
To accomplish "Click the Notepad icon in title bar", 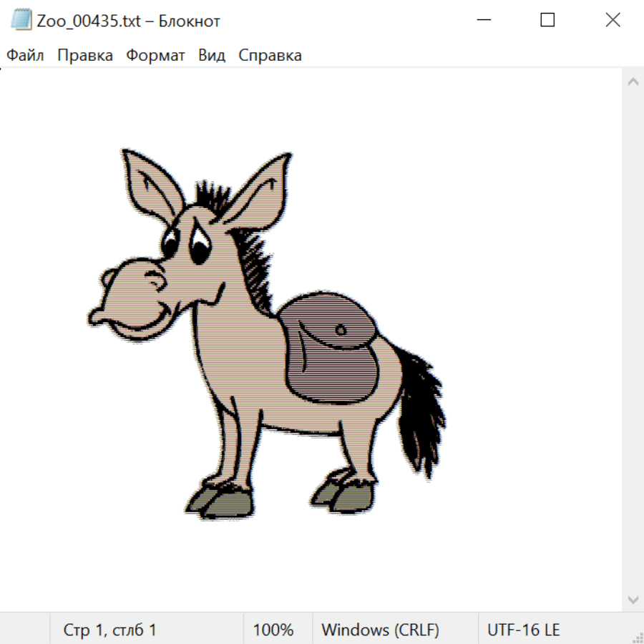I will click(22, 21).
